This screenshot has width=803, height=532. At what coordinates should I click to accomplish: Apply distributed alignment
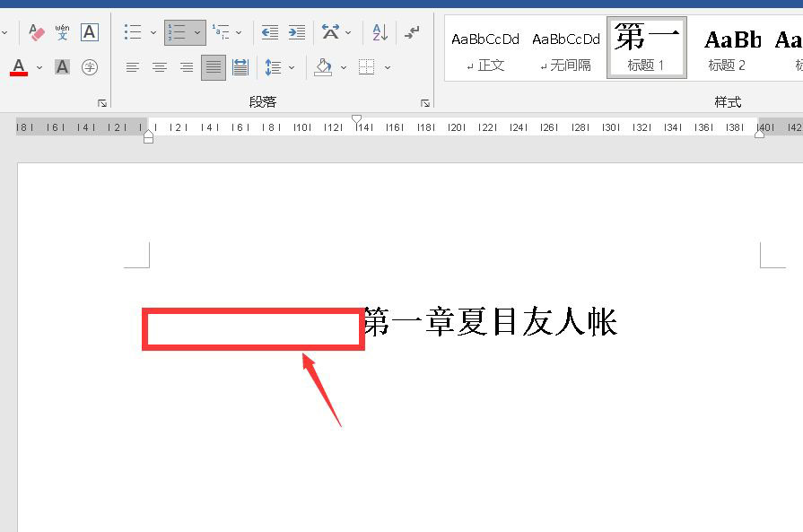coord(240,67)
